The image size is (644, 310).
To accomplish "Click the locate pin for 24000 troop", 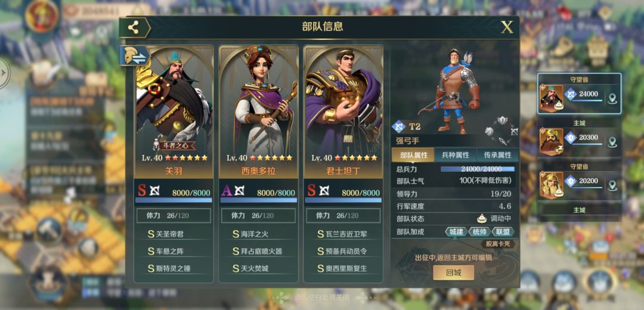I will click(x=612, y=98).
